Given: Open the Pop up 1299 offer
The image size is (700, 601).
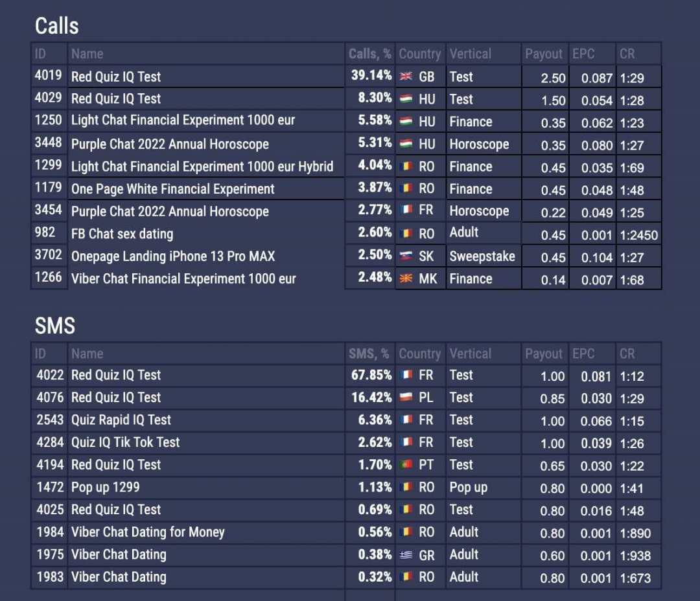Looking at the screenshot, I should [x=106, y=487].
